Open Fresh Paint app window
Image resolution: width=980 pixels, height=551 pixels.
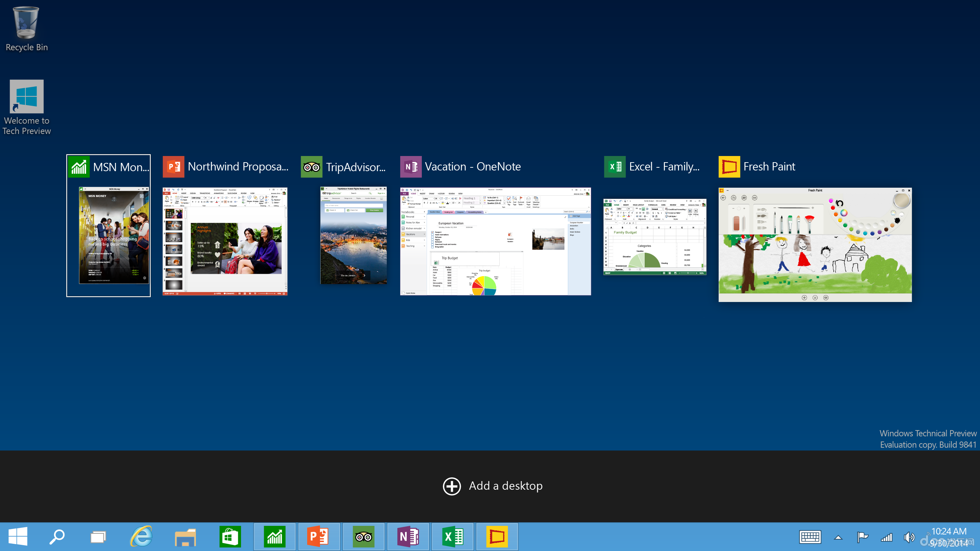point(815,244)
